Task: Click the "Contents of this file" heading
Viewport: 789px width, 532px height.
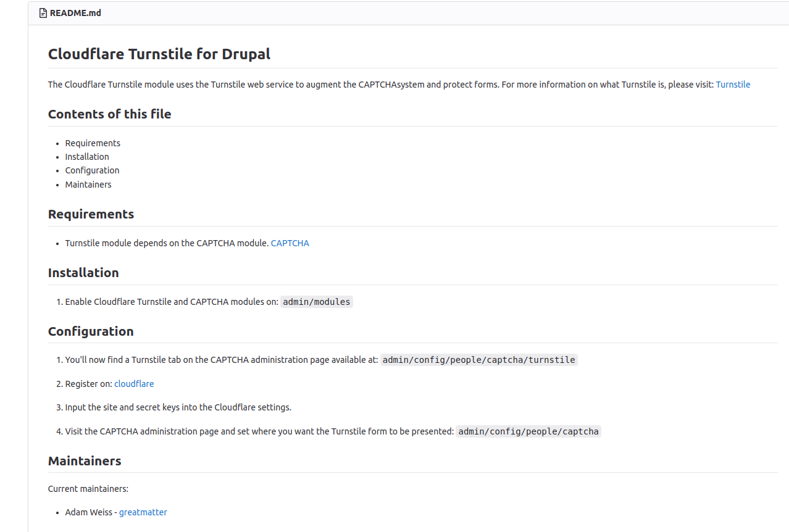Action: (109, 114)
